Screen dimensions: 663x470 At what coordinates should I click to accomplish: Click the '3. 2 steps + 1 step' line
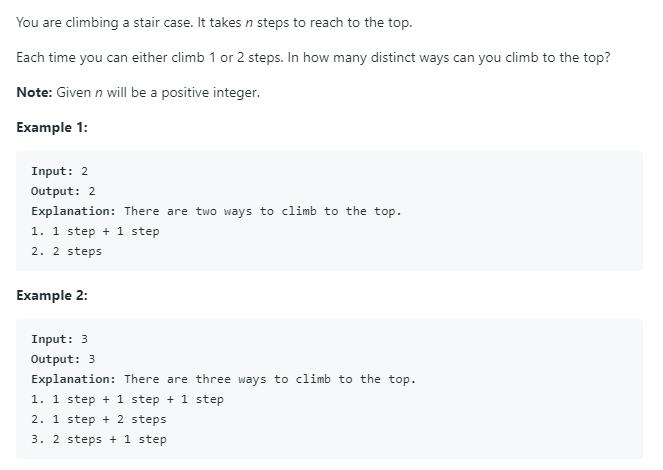pos(99,439)
